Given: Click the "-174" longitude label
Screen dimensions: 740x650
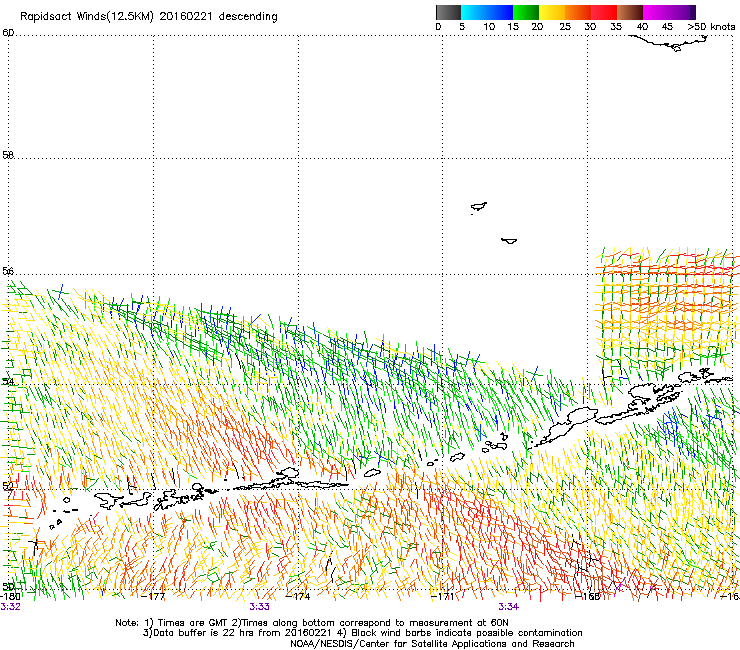Looking at the screenshot, I should point(299,596).
